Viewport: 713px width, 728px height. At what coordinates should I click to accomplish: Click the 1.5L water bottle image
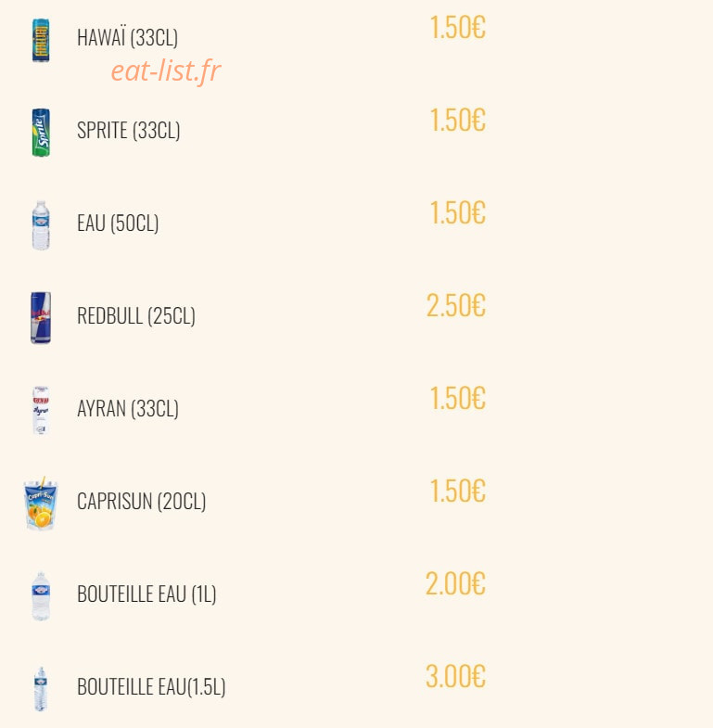[41, 689]
